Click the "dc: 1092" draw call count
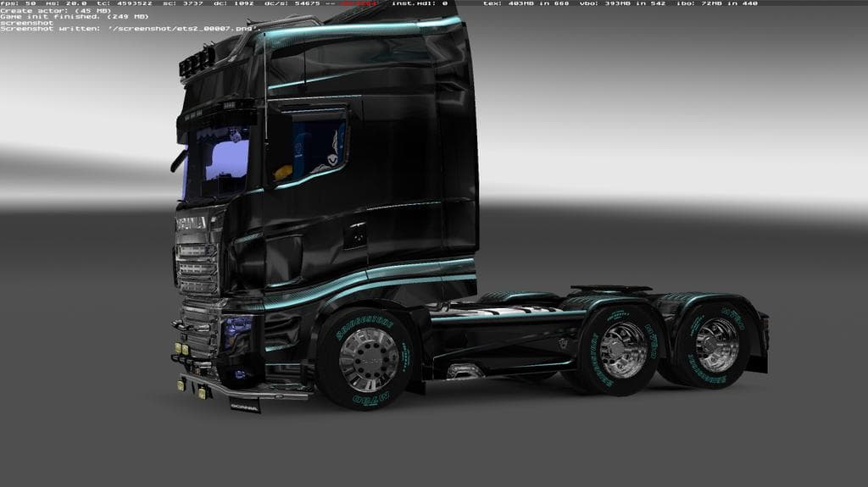This screenshot has height=487, width=868. point(234,3)
